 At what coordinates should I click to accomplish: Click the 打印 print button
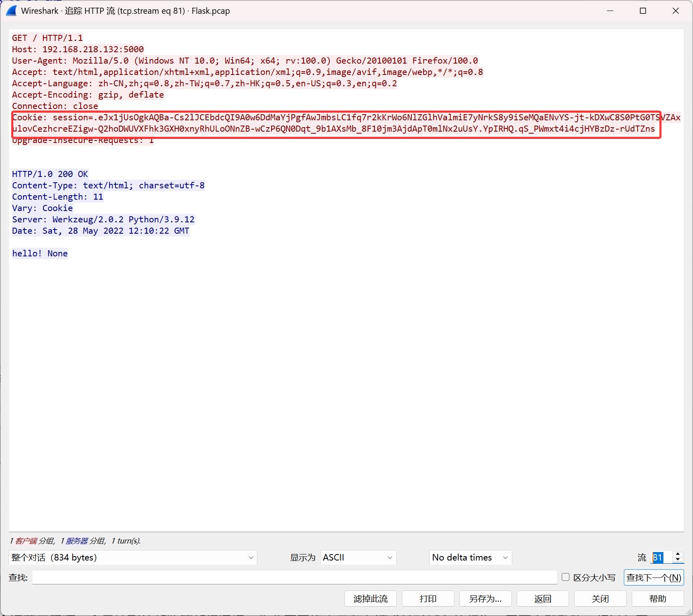pyautogui.click(x=428, y=599)
